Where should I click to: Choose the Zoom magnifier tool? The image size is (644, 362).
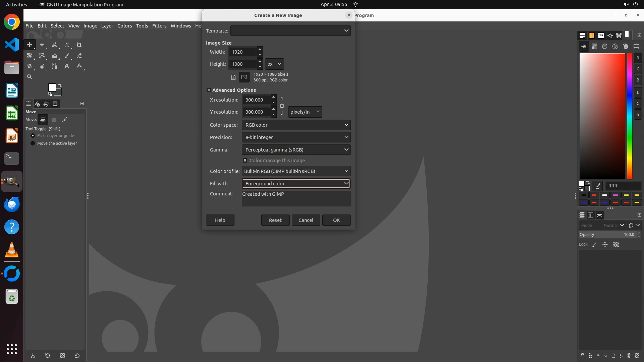[30, 77]
